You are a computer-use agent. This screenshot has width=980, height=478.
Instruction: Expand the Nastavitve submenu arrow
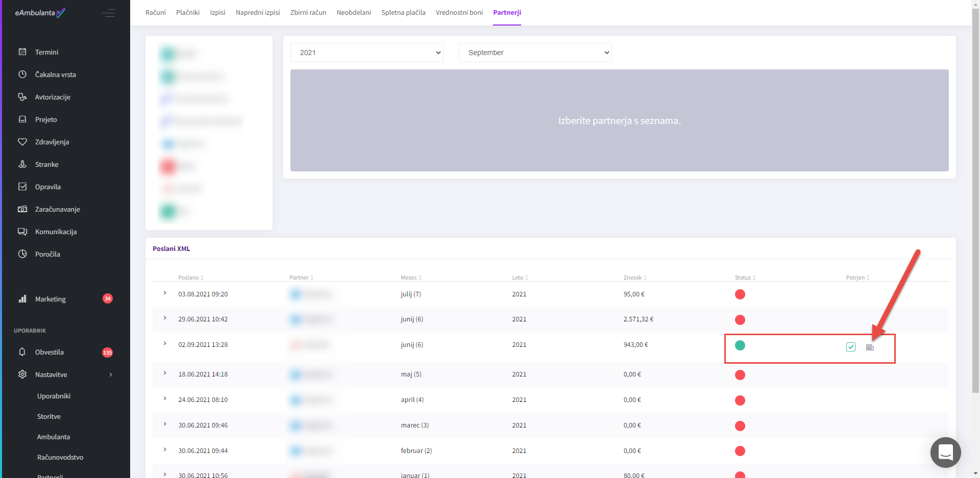111,374
